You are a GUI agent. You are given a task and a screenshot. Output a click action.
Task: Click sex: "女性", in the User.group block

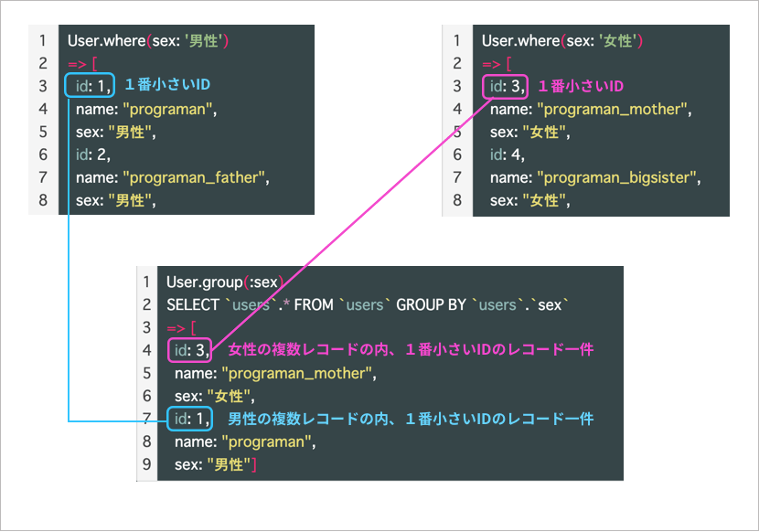tap(214, 397)
